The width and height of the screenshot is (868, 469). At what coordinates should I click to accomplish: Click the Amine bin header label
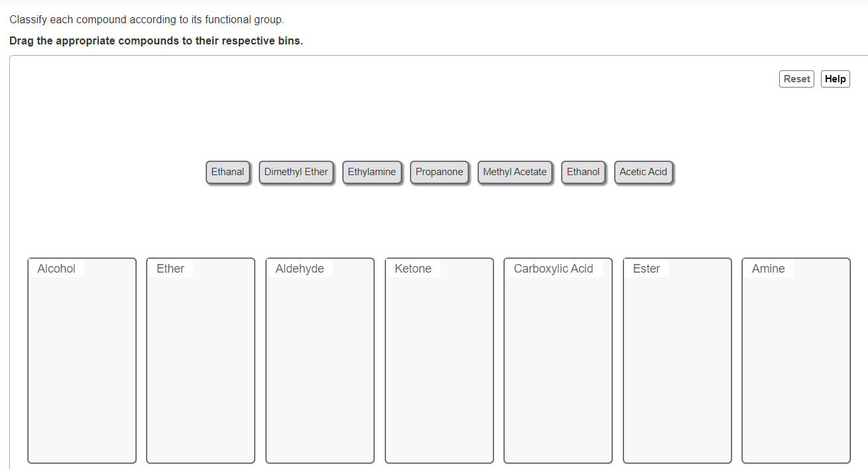coord(768,269)
